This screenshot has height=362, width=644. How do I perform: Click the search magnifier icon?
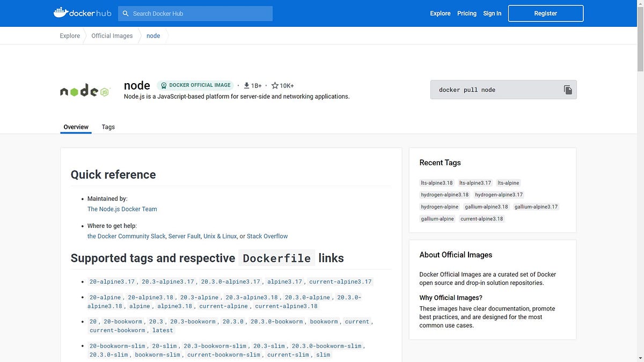[x=125, y=13]
